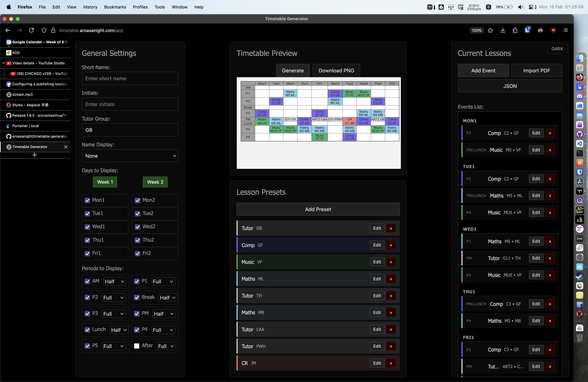Toggle the P5 period checkbox
Image resolution: width=588 pixels, height=382 pixels.
pyautogui.click(x=87, y=346)
